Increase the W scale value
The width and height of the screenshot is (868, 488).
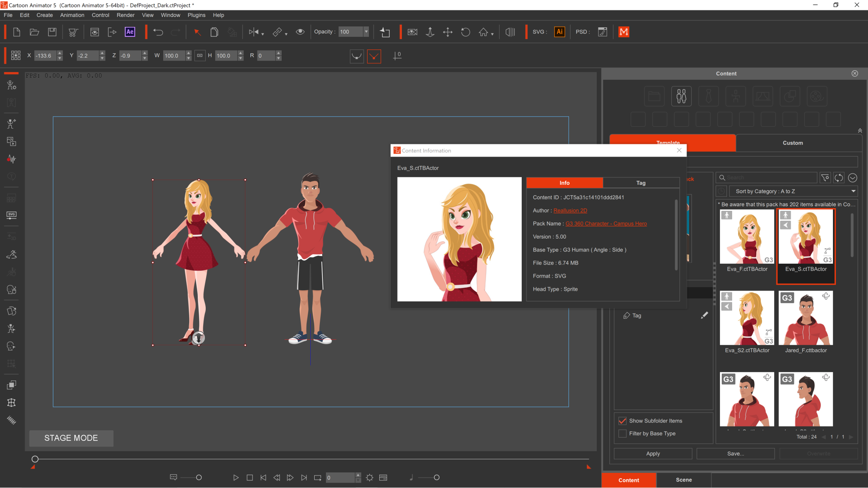pyautogui.click(x=188, y=53)
